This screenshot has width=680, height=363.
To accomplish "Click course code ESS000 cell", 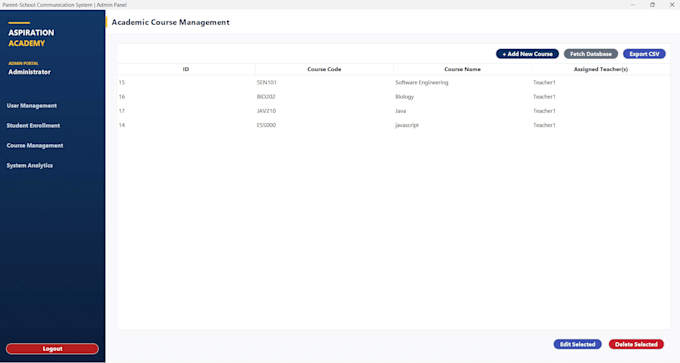I will click(324, 125).
